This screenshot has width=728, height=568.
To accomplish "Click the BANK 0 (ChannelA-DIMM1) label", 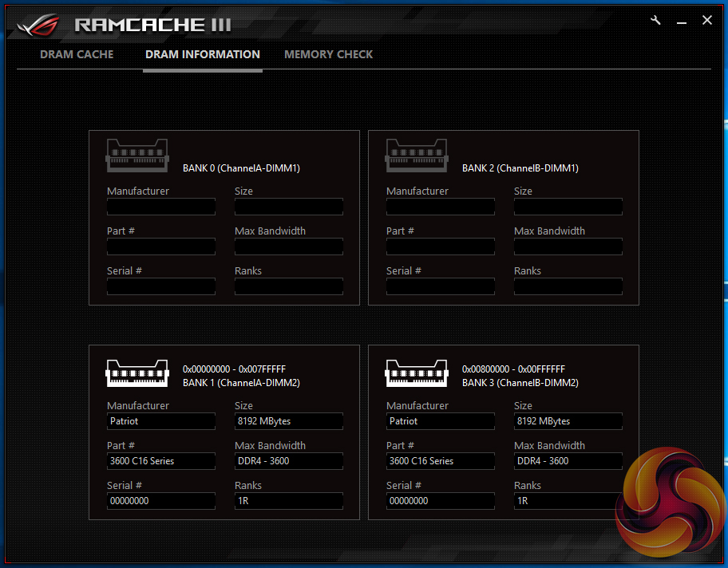I will [241, 168].
